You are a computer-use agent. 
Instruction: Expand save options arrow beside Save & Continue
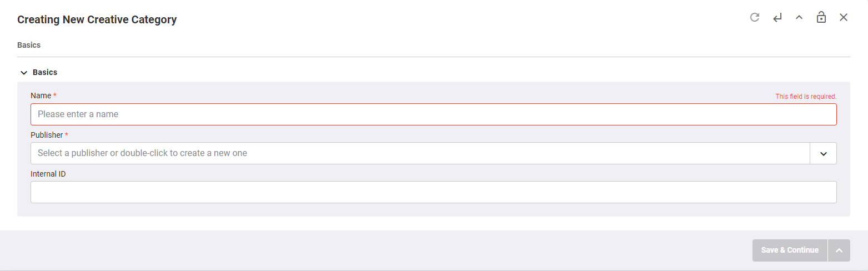(839, 250)
